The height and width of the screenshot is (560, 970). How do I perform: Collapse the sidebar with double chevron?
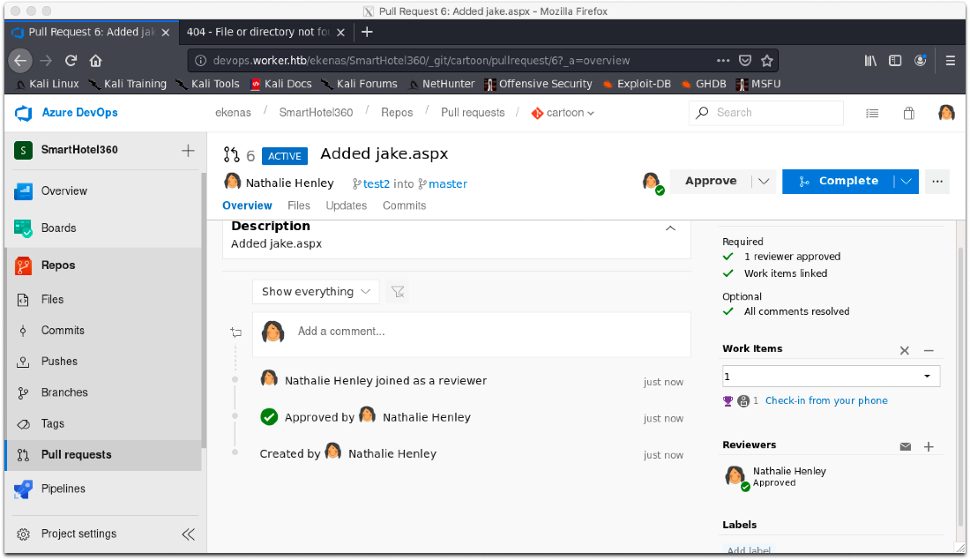pos(188,534)
